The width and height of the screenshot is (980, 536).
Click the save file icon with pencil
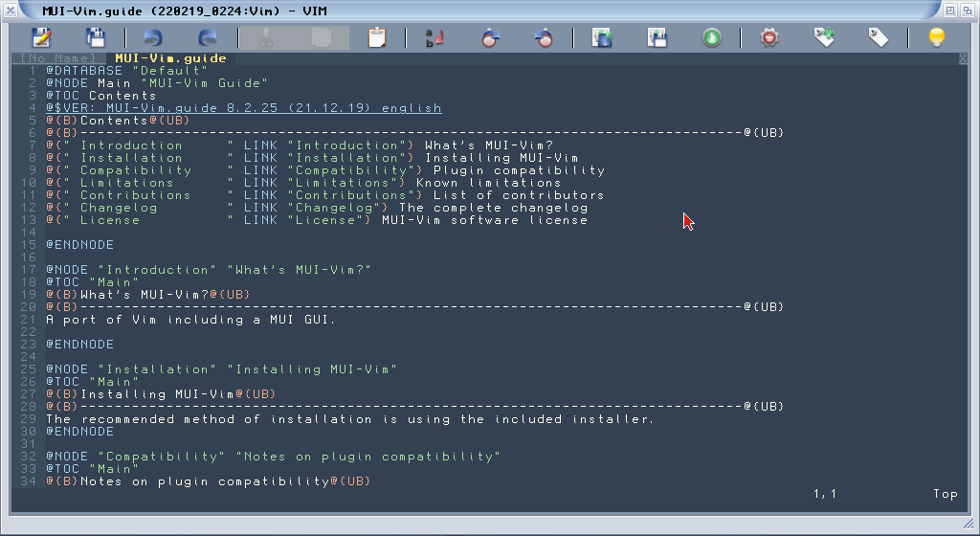[x=41, y=38]
